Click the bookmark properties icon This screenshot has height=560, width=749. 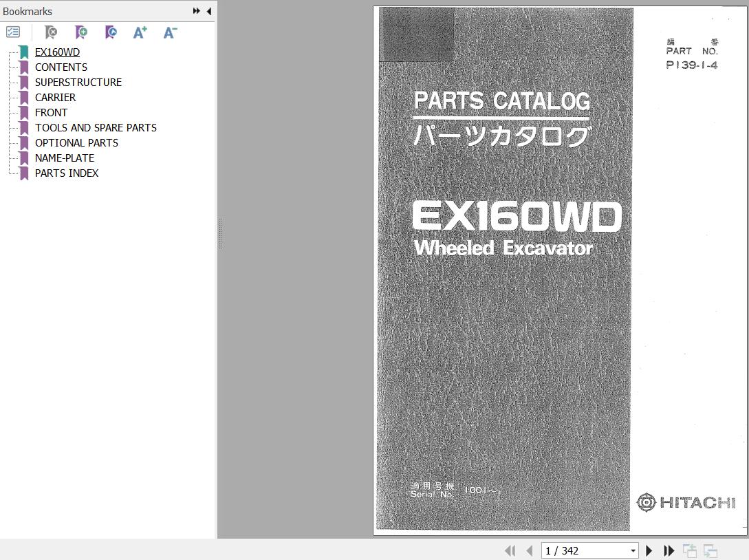[x=111, y=32]
